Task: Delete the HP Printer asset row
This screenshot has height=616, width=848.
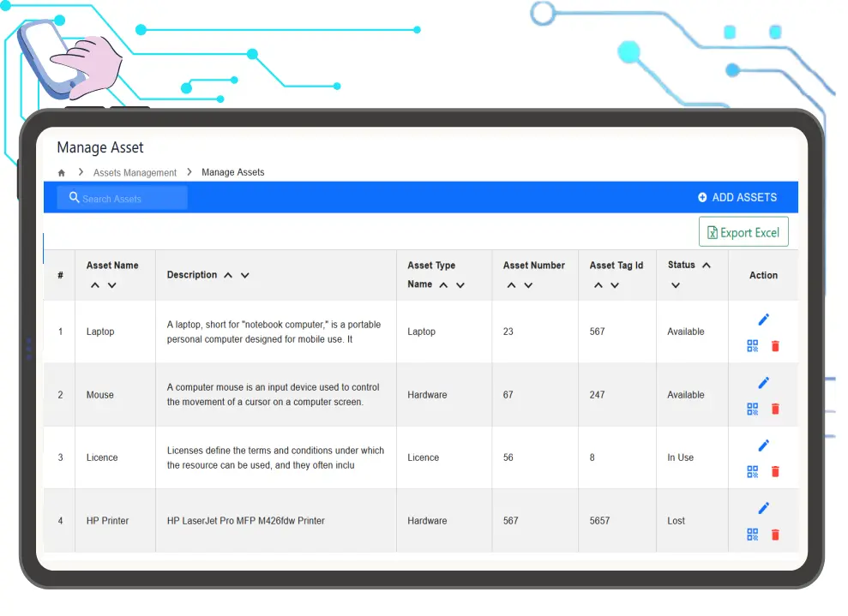Action: tap(775, 535)
